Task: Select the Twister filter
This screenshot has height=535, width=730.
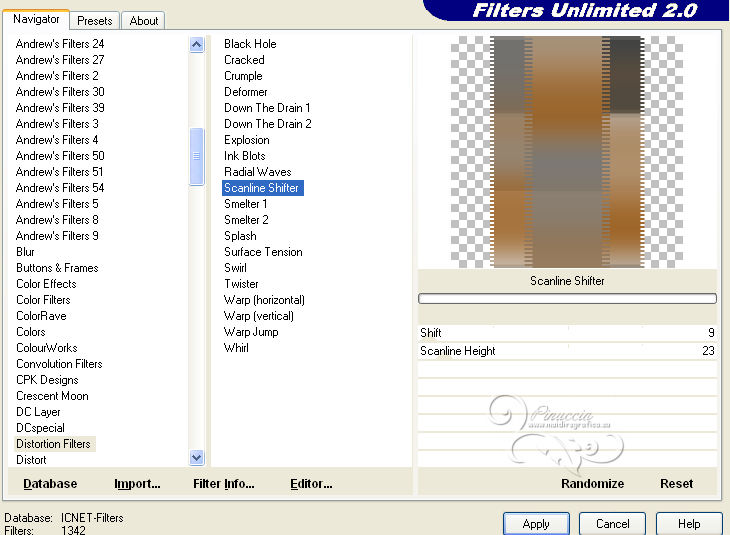Action: (x=241, y=284)
